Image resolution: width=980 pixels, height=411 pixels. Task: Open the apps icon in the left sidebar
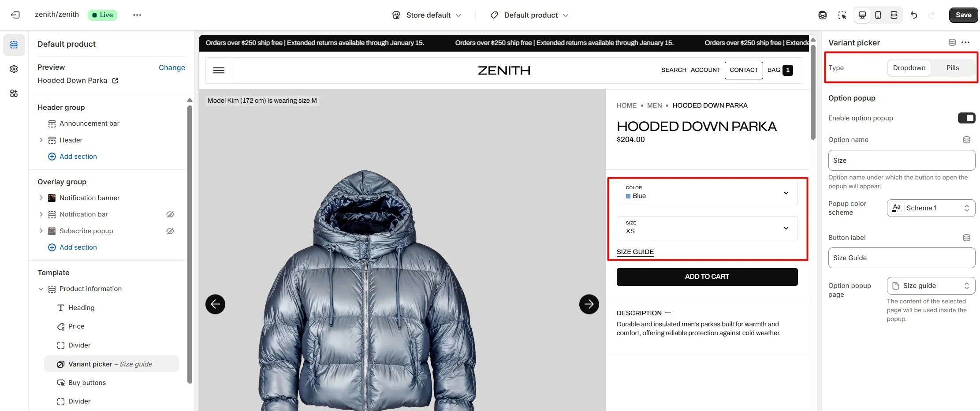14,93
